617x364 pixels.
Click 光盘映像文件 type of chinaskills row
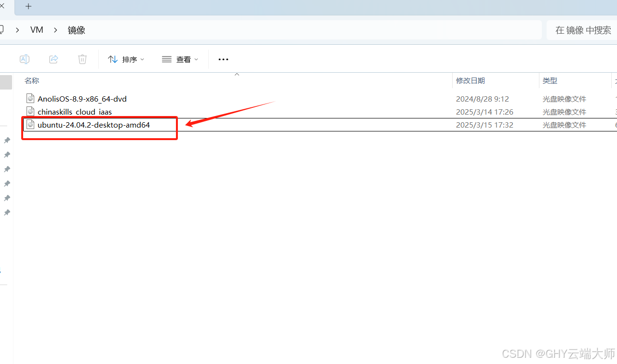coord(564,112)
